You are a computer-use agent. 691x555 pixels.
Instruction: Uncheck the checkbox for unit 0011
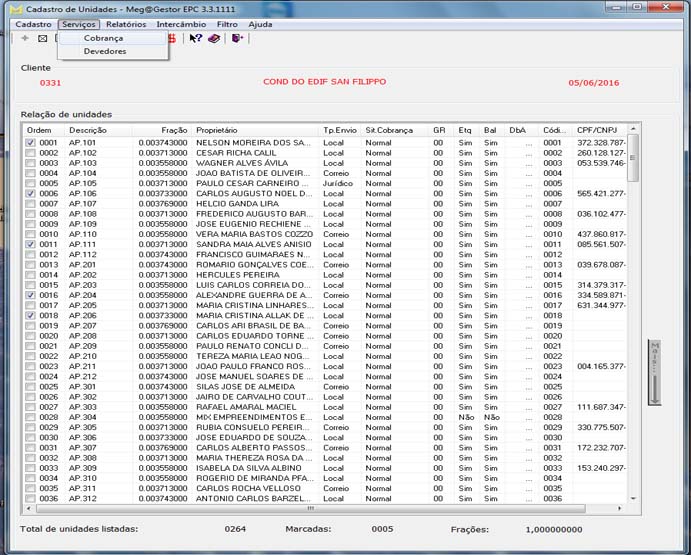click(31, 244)
